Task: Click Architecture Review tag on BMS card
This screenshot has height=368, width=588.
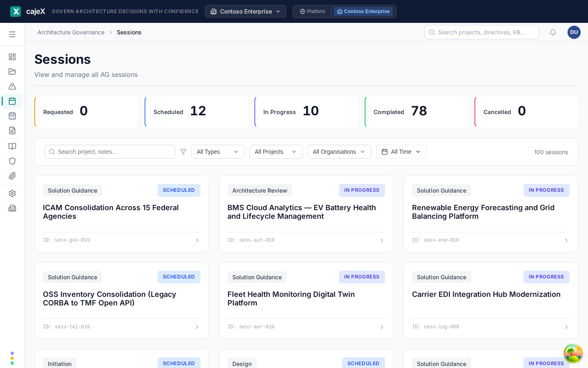Action: (260, 191)
